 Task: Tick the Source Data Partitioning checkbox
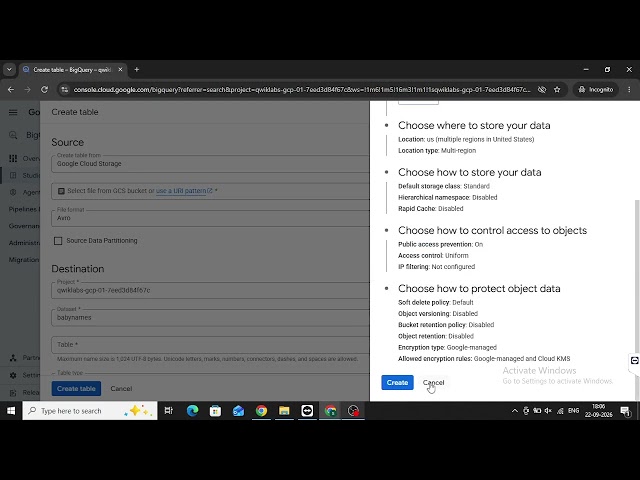pyautogui.click(x=58, y=241)
